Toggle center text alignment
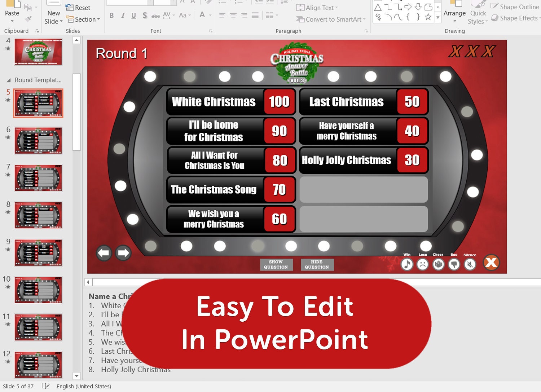Image resolution: width=541 pixels, height=392 pixels. (x=233, y=16)
